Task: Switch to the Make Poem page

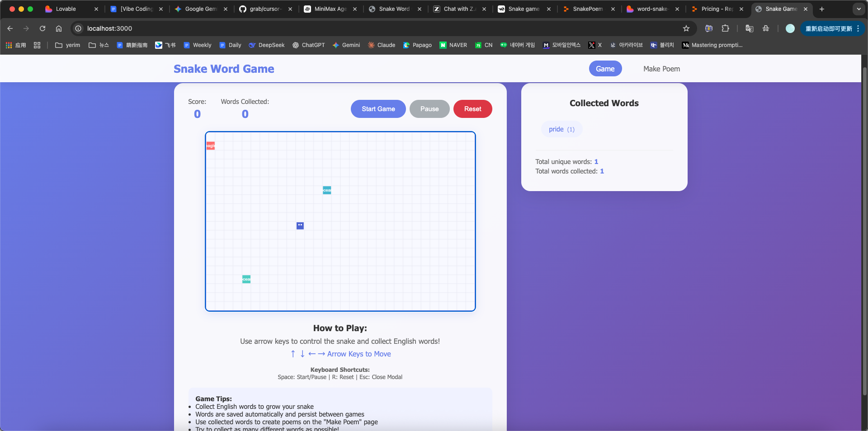Action: 661,69
